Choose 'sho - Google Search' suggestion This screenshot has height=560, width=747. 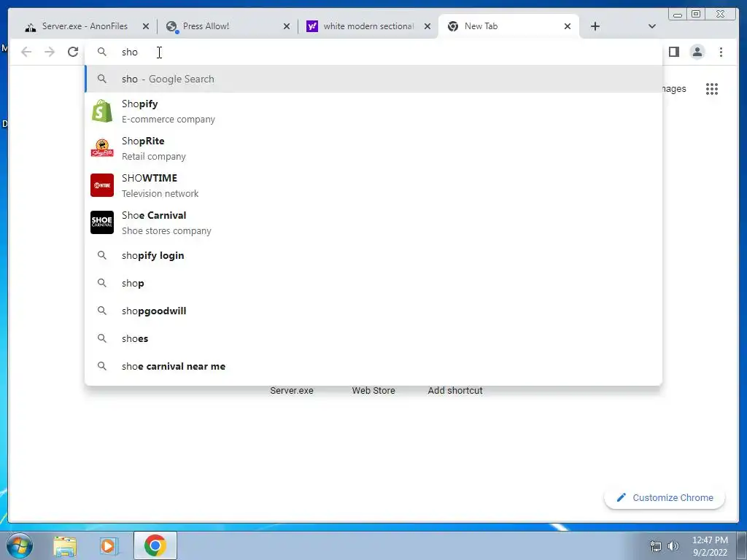pyautogui.click(x=373, y=79)
